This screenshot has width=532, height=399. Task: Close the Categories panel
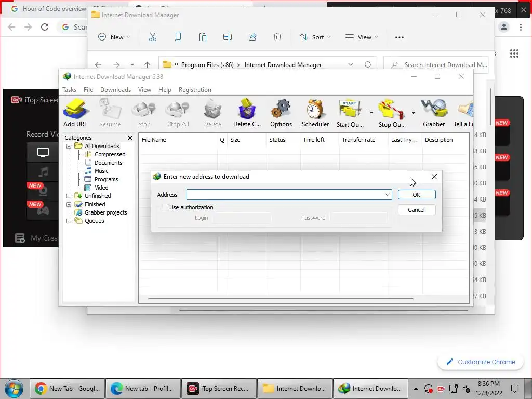(130, 138)
